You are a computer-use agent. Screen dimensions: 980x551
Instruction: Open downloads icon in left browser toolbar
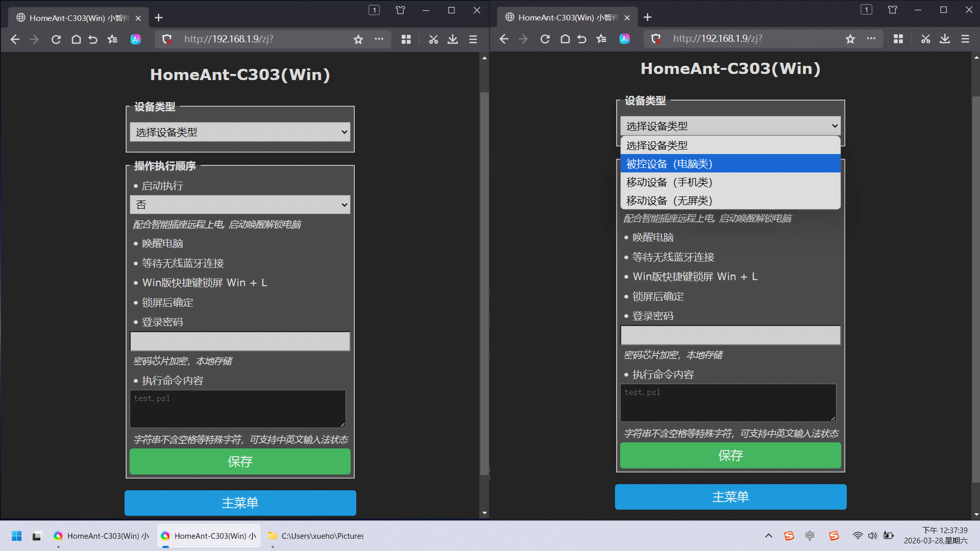click(453, 39)
